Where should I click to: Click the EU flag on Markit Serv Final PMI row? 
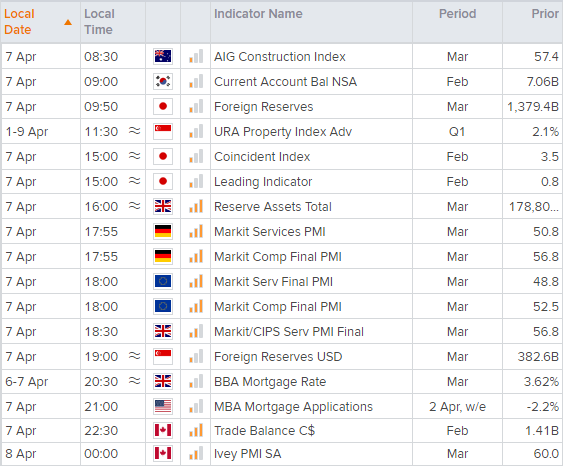163,281
